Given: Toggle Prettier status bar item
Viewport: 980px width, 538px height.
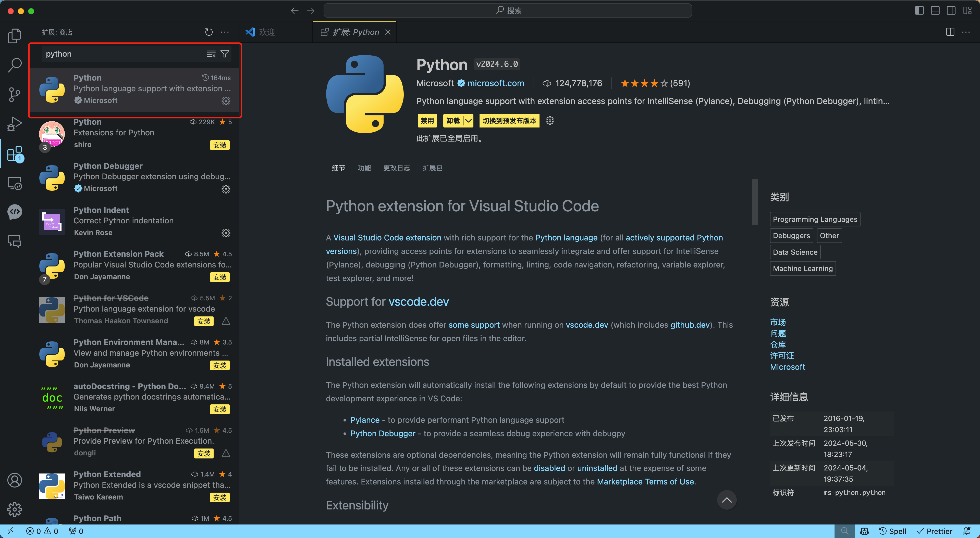Looking at the screenshot, I should click(934, 531).
